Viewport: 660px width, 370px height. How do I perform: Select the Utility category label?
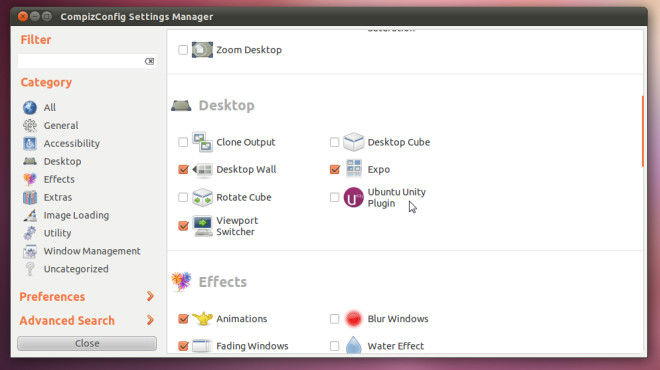tap(57, 233)
